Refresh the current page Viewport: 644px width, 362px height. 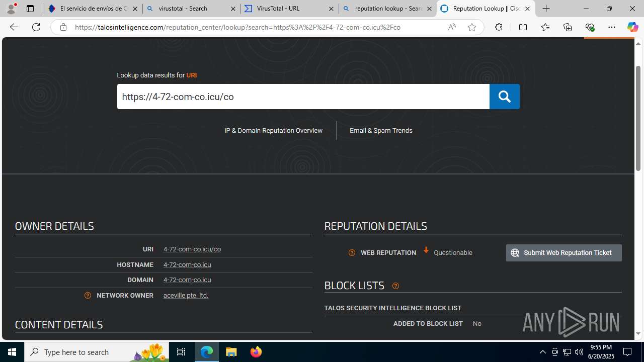36,27
